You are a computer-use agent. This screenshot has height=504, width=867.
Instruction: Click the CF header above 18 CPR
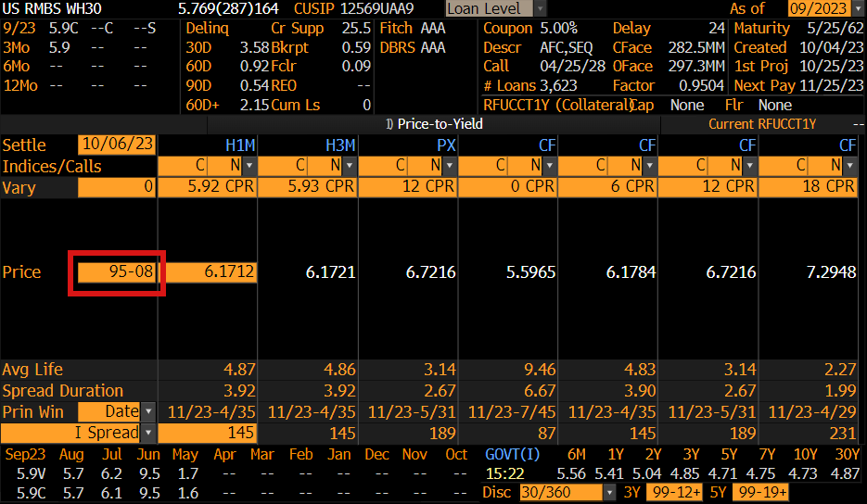pyautogui.click(x=848, y=145)
